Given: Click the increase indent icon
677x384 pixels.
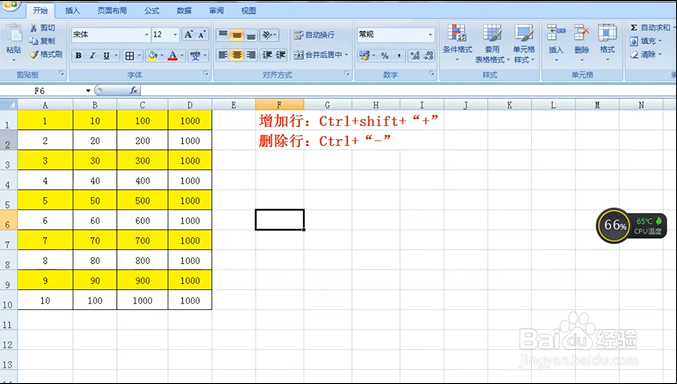Looking at the screenshot, I should pos(281,55).
